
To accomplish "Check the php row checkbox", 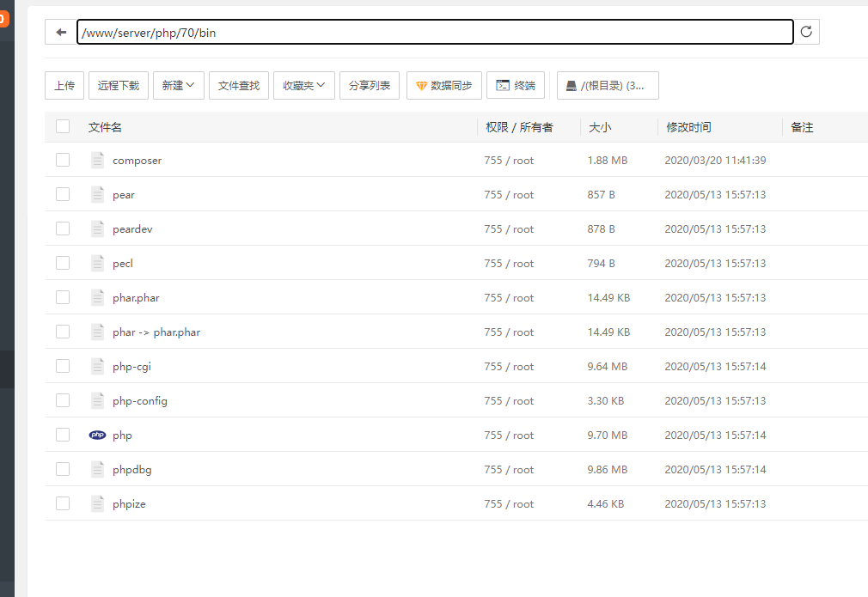I will click(63, 435).
